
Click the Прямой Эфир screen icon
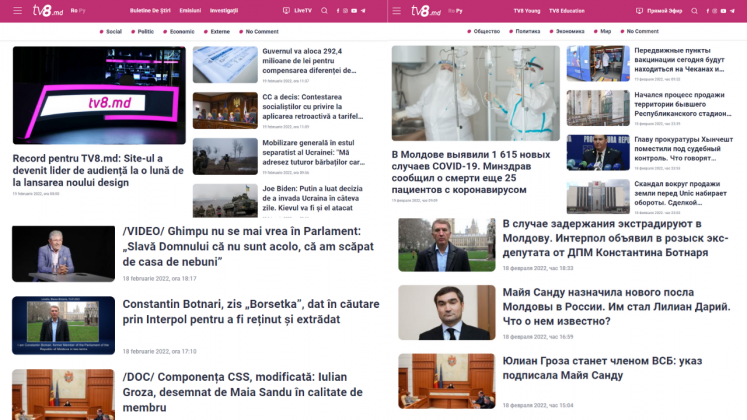[x=639, y=10]
